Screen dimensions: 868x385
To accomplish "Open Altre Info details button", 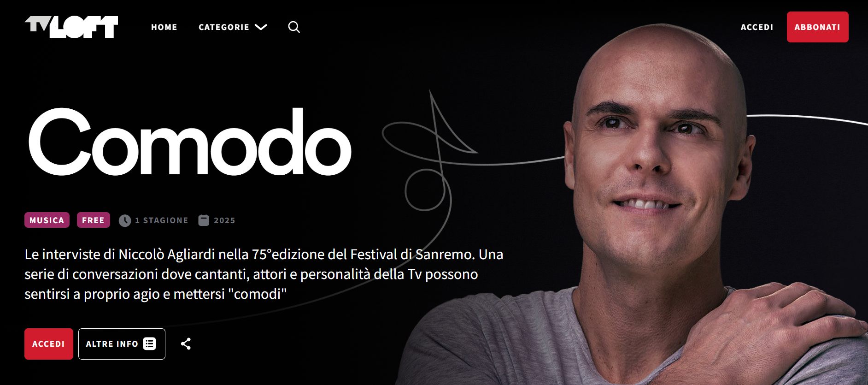I will [x=122, y=344].
